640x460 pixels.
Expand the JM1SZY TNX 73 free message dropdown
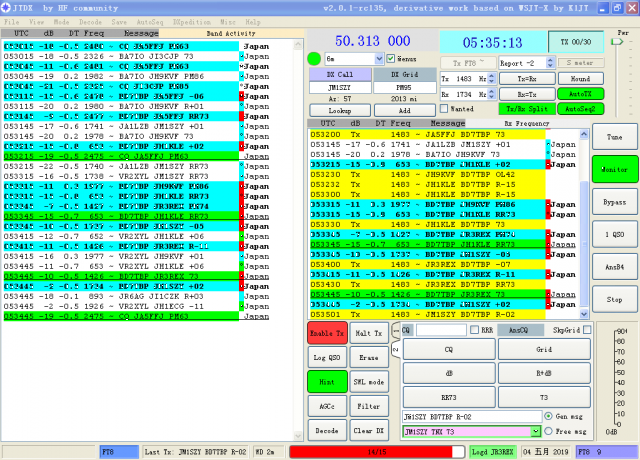coord(536,431)
